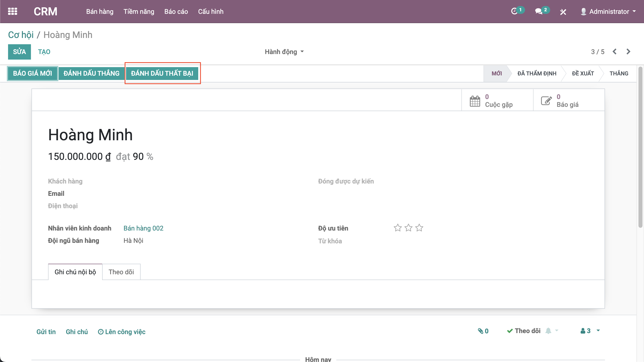Screen dimensions: 644x362
Task: Go to the previous record arrow
Action: [615, 52]
